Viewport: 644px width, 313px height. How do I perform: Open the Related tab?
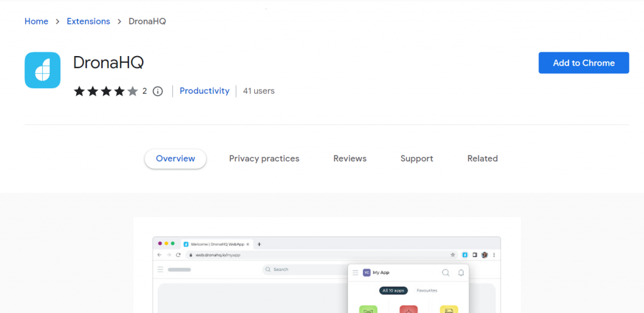point(482,159)
